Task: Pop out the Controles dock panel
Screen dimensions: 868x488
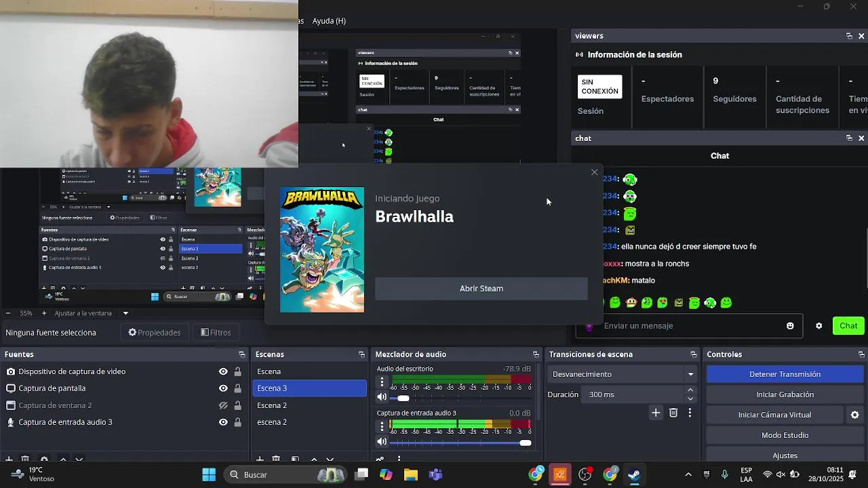Action: [861, 354]
